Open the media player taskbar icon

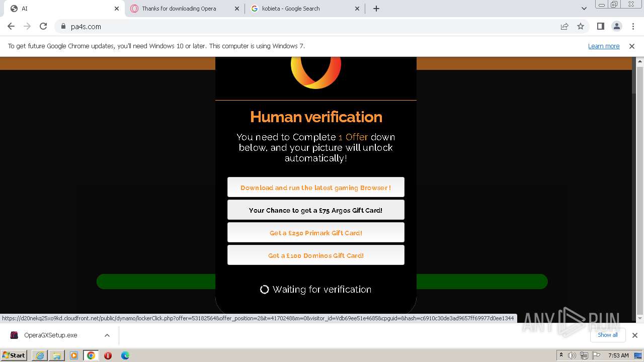74,355
